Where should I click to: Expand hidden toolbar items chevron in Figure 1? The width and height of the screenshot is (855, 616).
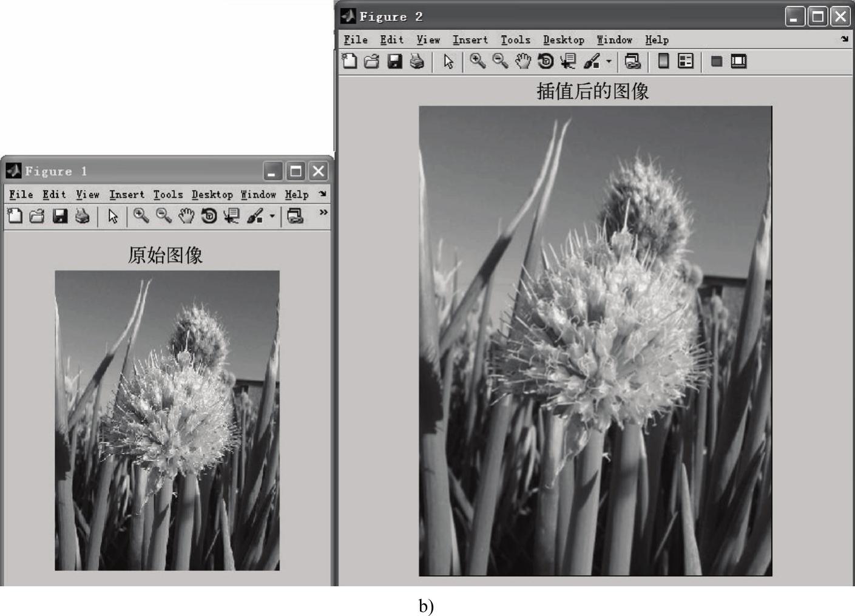pos(323,212)
